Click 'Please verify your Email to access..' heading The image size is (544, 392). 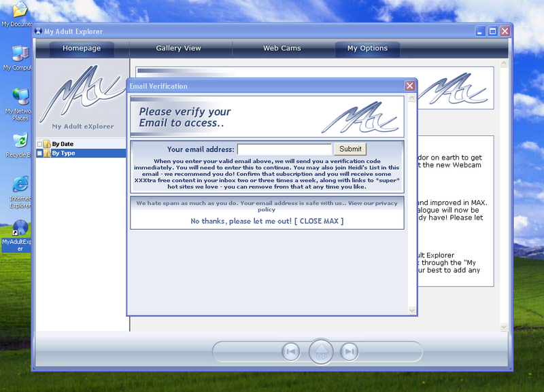pyautogui.click(x=185, y=117)
